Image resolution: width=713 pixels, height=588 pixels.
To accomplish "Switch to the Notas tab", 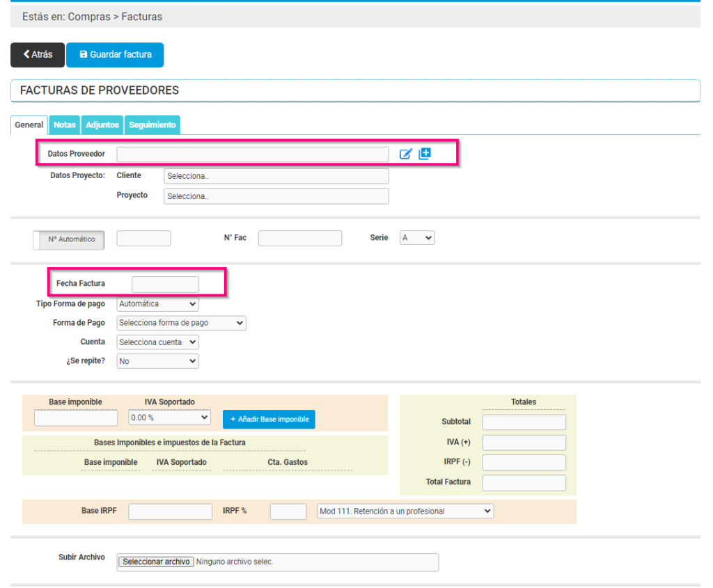I will point(64,125).
